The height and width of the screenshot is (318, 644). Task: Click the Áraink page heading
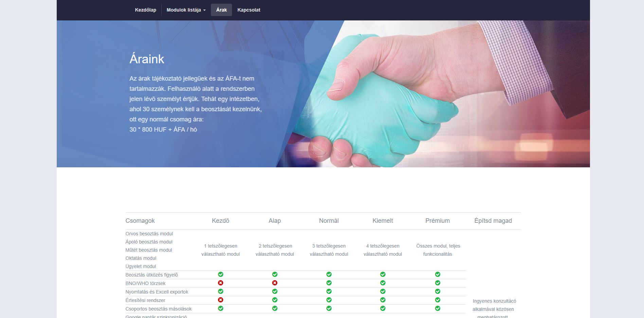tap(147, 59)
